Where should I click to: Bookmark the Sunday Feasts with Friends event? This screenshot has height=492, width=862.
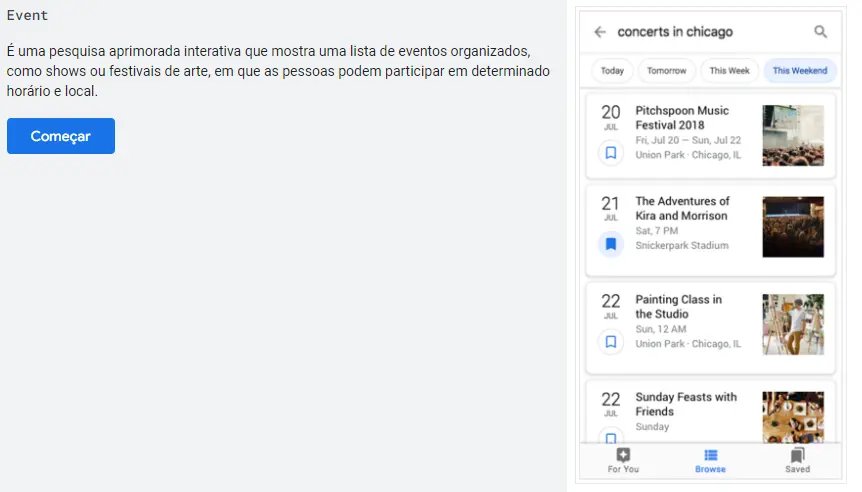point(611,436)
